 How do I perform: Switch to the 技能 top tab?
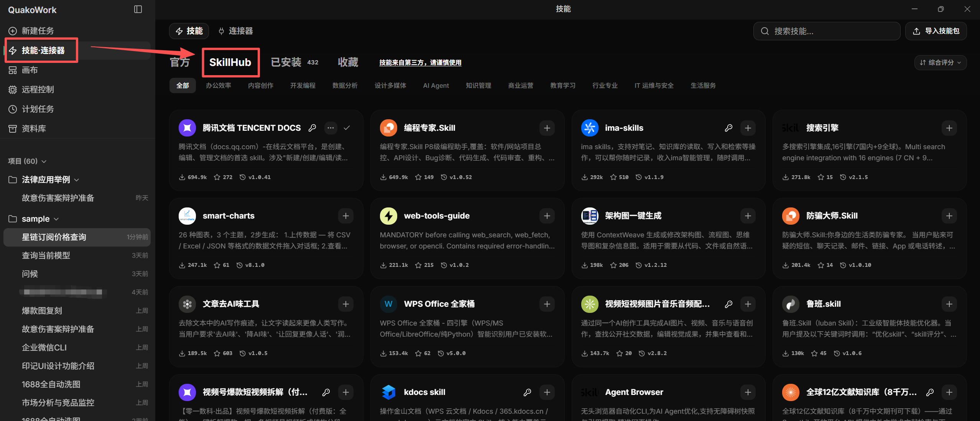click(189, 31)
